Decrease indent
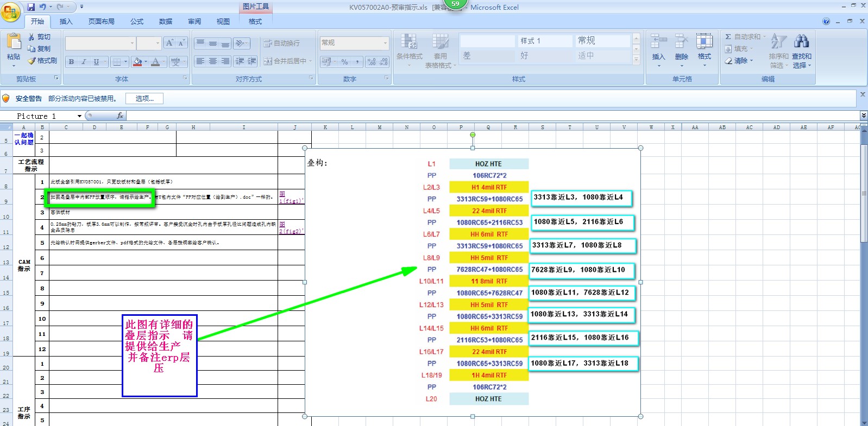 point(240,61)
